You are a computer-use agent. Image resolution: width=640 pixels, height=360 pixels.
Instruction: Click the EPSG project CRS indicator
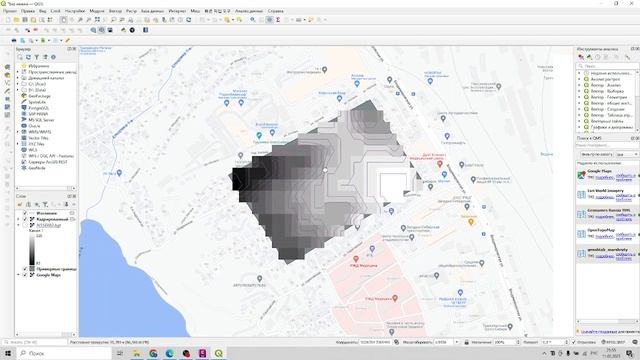pyautogui.click(x=613, y=342)
